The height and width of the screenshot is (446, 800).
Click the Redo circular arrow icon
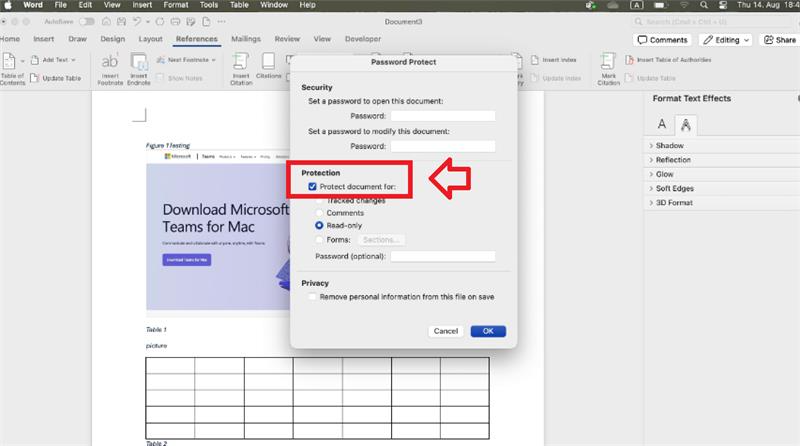(160, 21)
